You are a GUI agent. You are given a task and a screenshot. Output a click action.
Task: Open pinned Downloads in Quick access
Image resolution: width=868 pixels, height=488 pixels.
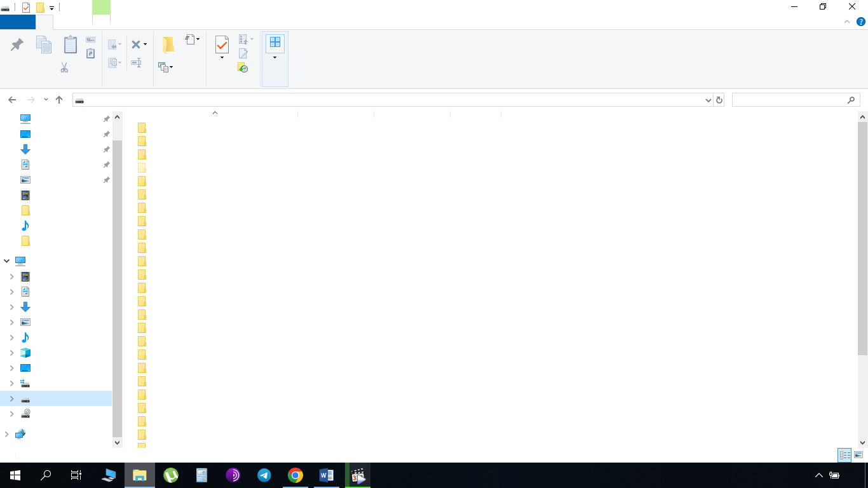pyautogui.click(x=25, y=149)
